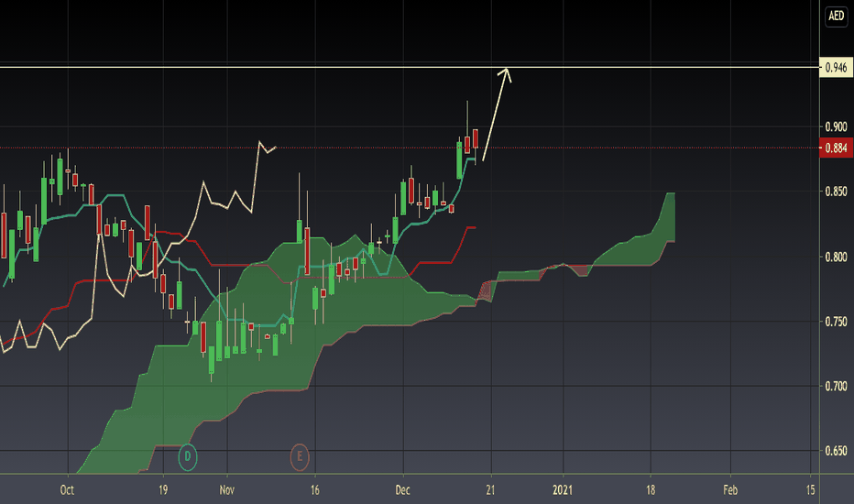Click the Nov label on time axis
Screen dimensions: 854x504
[x=226, y=490]
